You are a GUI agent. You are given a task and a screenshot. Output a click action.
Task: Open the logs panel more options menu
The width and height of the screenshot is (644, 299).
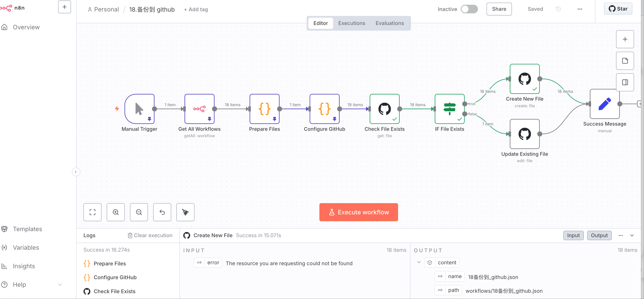click(621, 235)
